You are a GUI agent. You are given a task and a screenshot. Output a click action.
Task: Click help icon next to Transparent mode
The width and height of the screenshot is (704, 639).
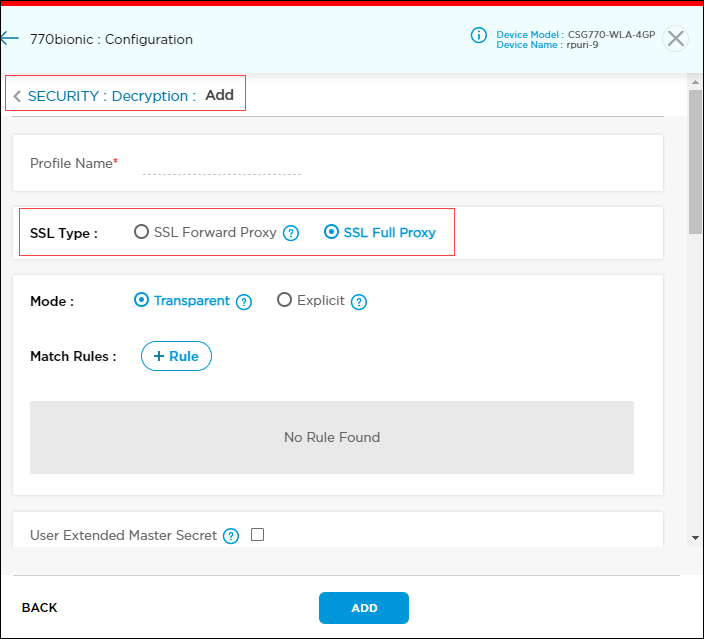pos(244,302)
